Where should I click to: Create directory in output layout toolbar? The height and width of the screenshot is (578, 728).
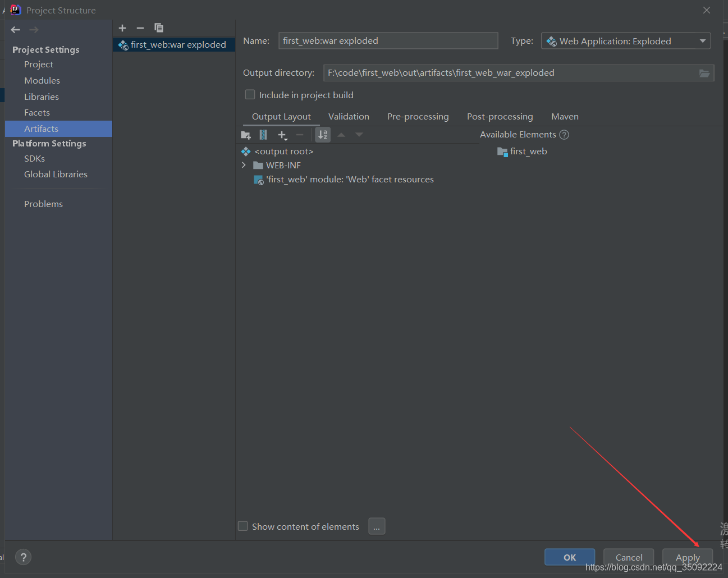click(x=246, y=135)
